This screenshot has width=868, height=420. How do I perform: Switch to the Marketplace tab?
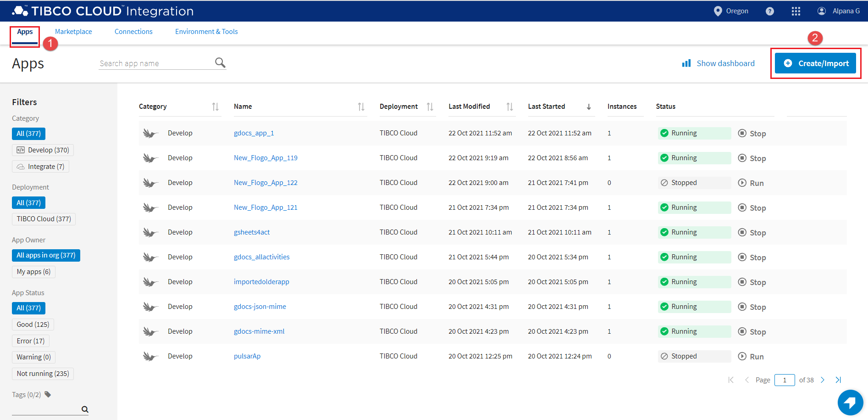click(73, 32)
